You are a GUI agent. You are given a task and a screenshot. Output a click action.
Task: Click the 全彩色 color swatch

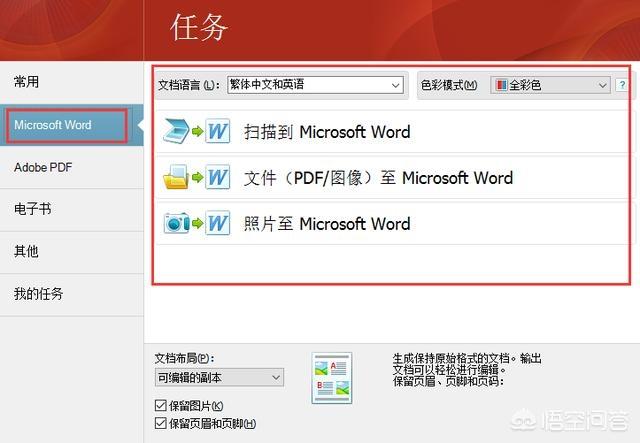tap(501, 86)
